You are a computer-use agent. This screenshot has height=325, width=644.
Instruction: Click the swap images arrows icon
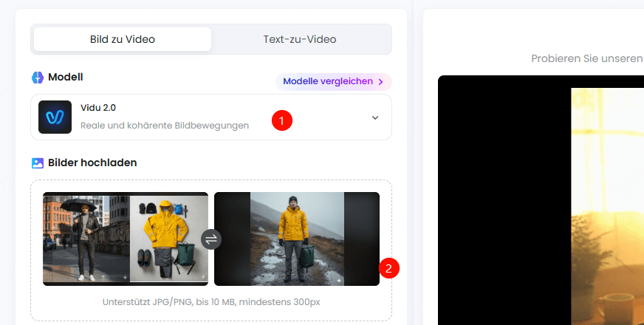211,239
